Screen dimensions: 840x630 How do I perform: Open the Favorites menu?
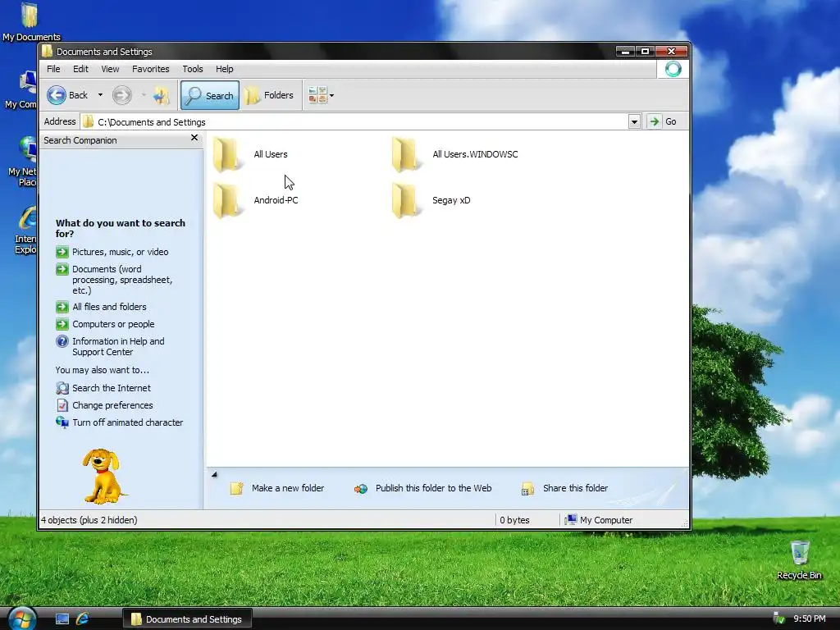coord(151,69)
